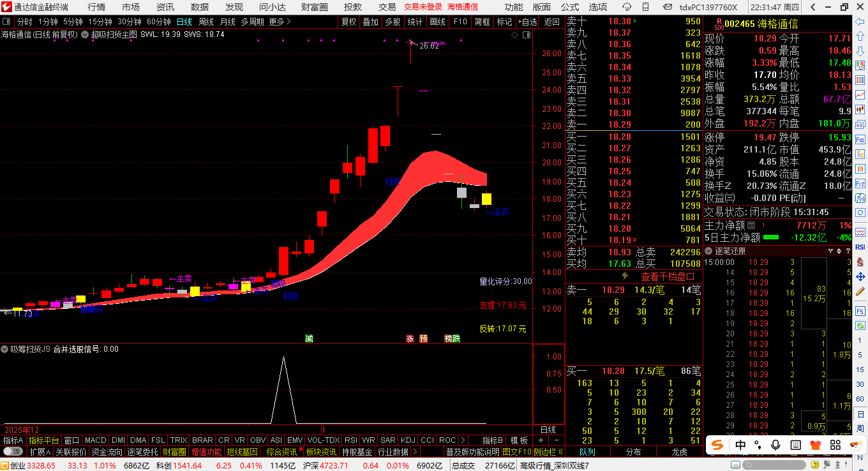Click the Sogou input method S icon
868x471 pixels.
coord(718,445)
